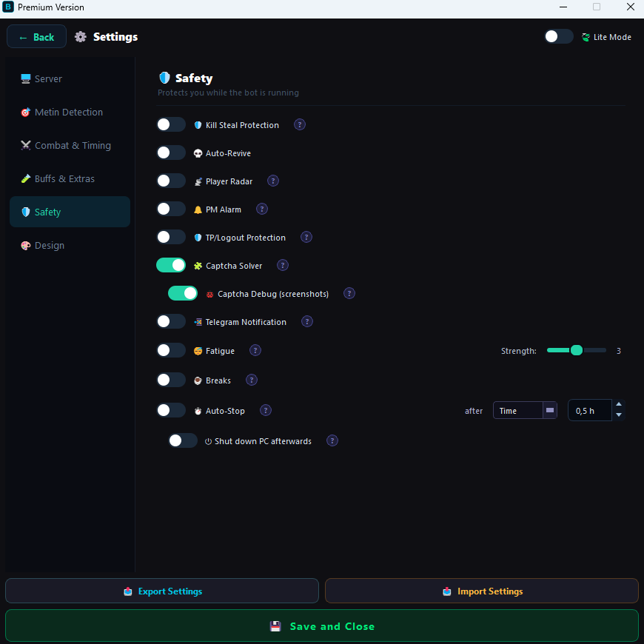Decrease Auto-Stop hours with down arrow

(619, 415)
